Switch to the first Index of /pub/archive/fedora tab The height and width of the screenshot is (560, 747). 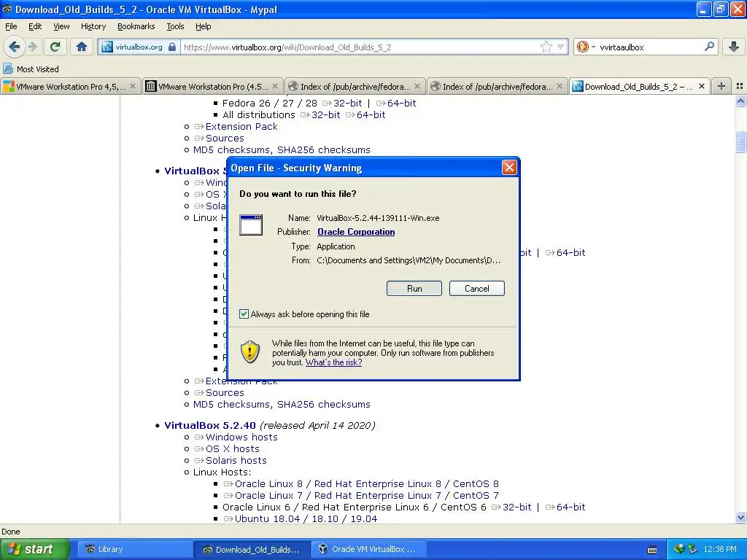coord(355,86)
